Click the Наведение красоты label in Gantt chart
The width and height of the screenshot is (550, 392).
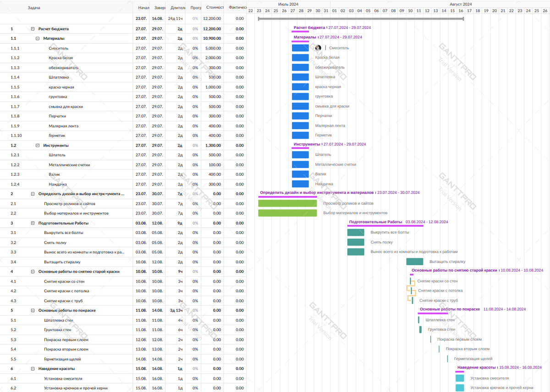point(476,367)
